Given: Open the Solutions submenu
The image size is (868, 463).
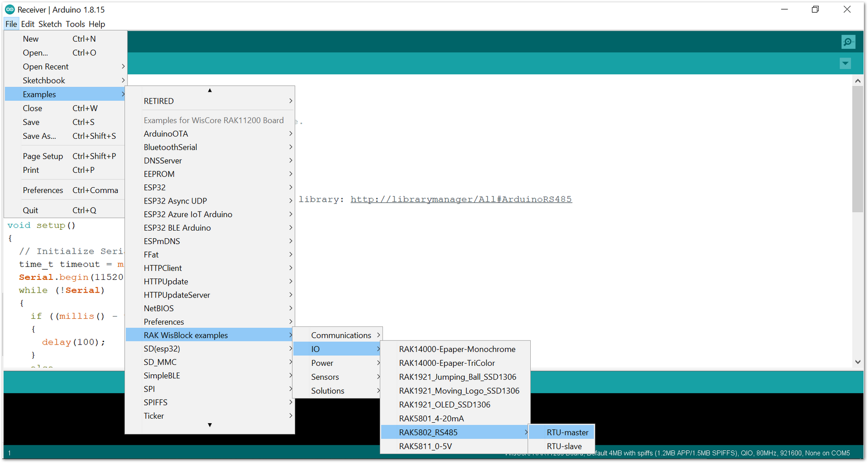Looking at the screenshot, I should coord(337,391).
